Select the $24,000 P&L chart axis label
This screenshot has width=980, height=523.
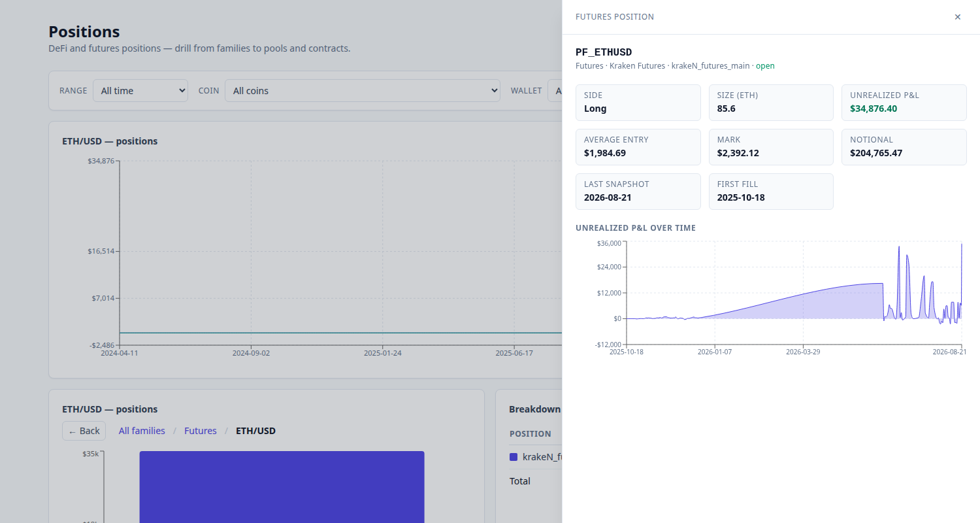[x=609, y=267]
